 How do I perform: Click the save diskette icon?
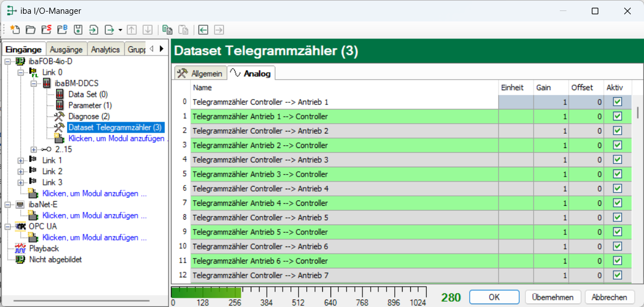pos(79,30)
